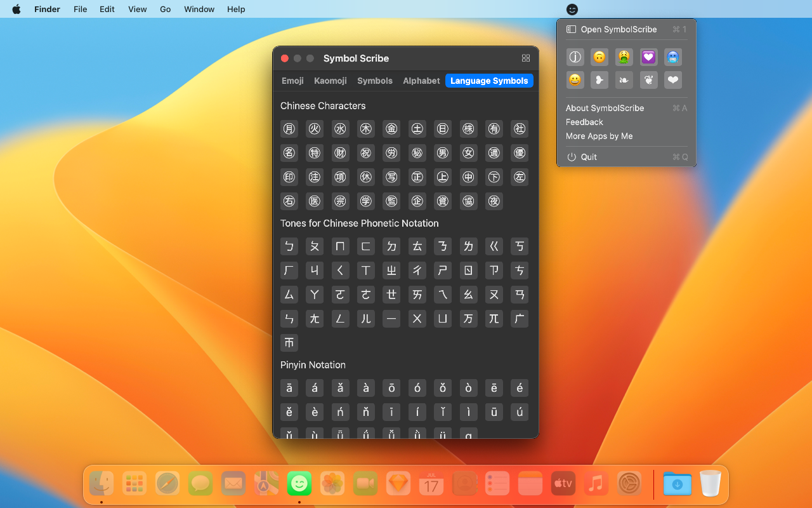Viewport: 812px width, 508px height.
Task: Select the grinning face emoji in popup
Action: tap(575, 80)
